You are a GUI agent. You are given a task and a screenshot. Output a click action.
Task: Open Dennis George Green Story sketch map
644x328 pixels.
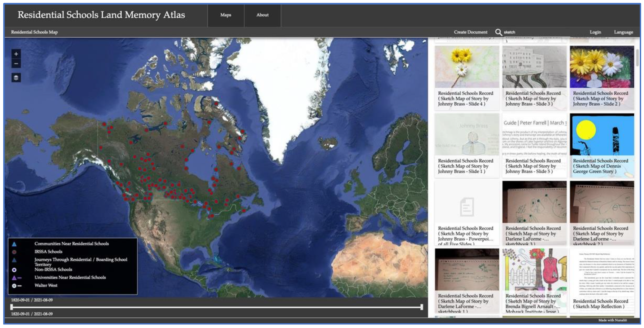(x=602, y=146)
